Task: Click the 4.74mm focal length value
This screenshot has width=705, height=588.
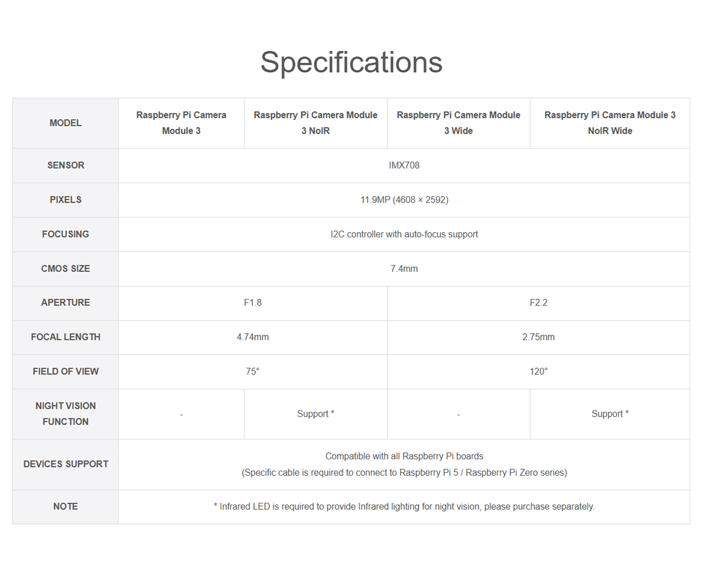Action: coord(253,337)
